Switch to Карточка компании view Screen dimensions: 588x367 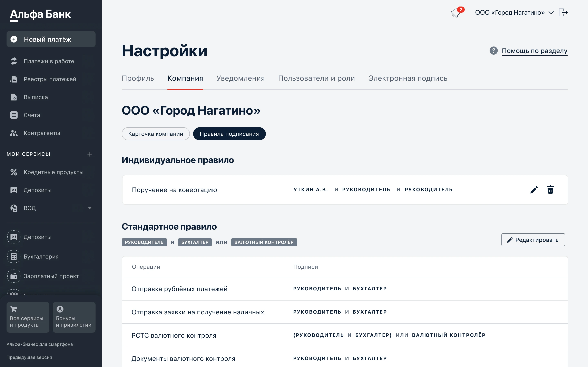pos(156,134)
